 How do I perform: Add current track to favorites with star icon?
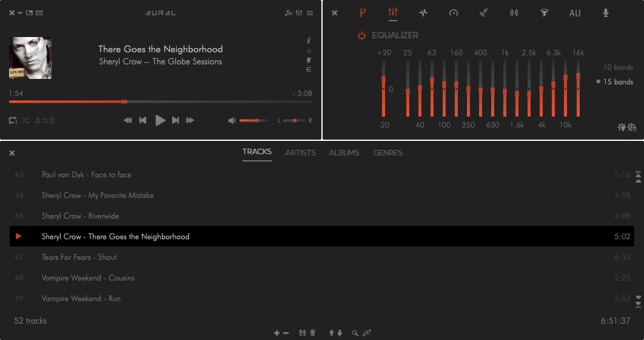309,50
